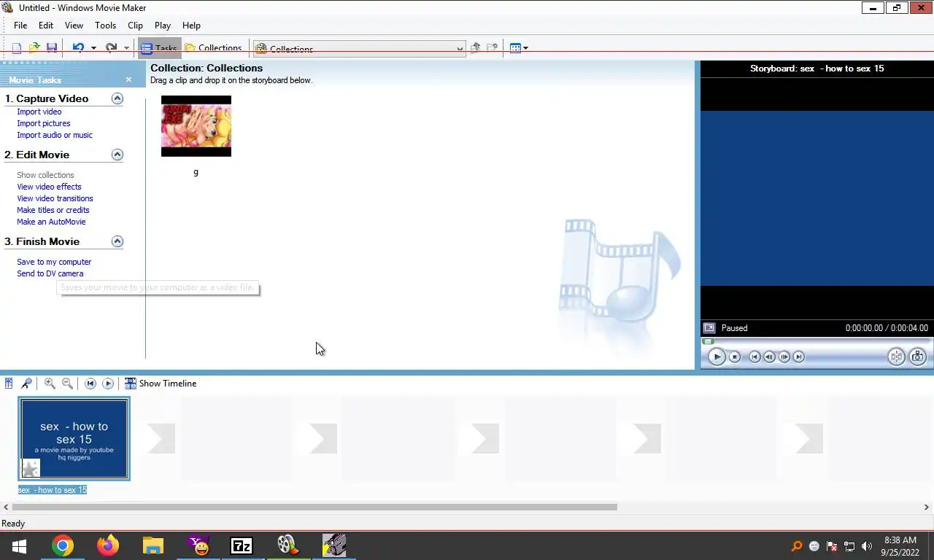934x560 pixels.
Task: Create a new collection folder
Action: (493, 48)
